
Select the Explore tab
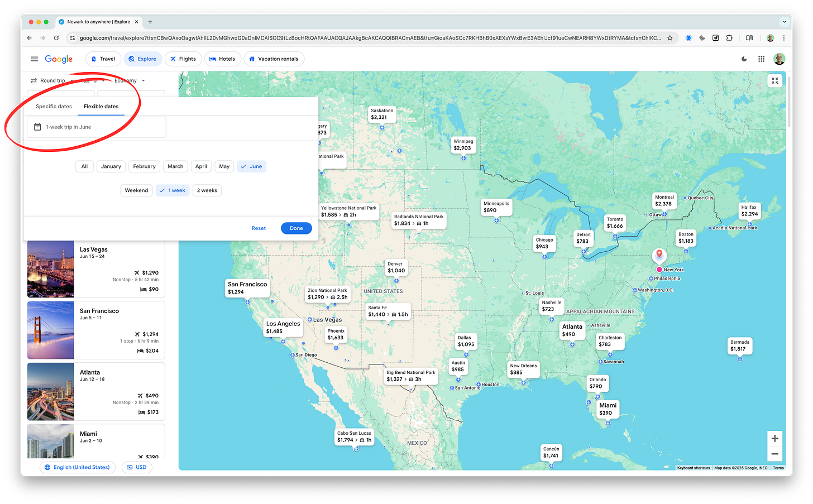click(x=142, y=59)
